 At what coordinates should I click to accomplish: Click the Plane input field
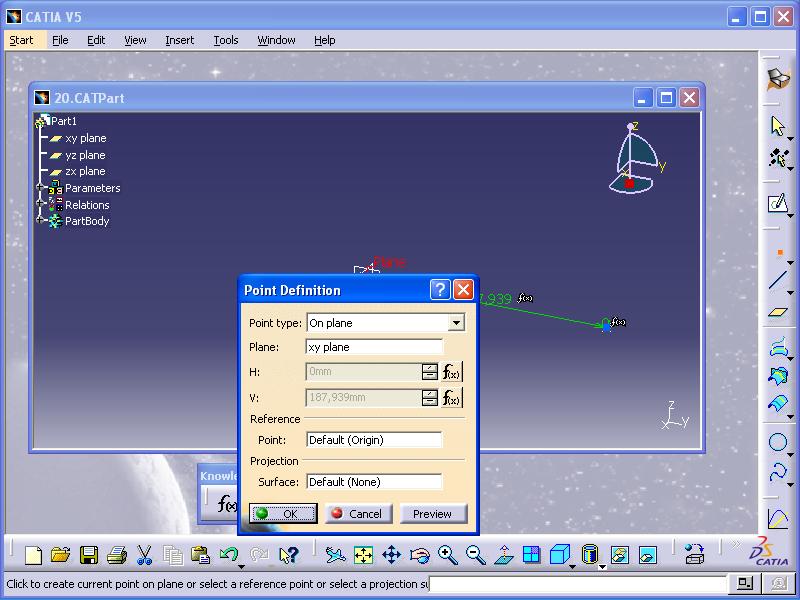(x=374, y=347)
